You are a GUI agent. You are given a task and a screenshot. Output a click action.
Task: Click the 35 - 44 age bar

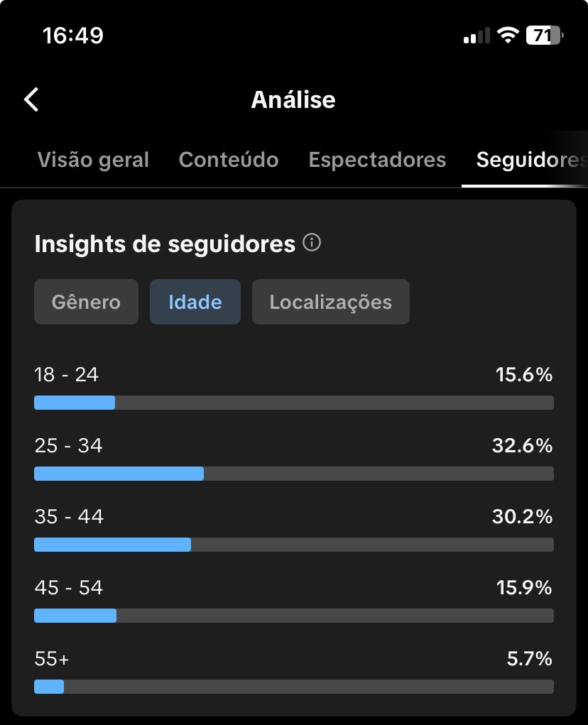pos(293,545)
